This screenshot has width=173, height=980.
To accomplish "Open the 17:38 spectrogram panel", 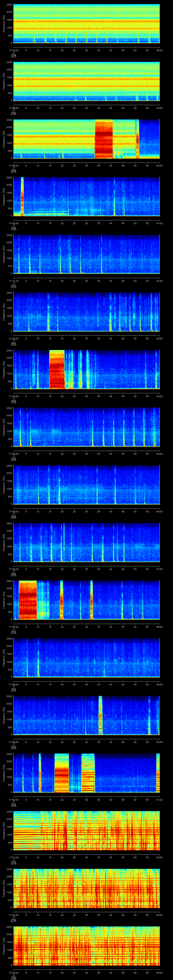I will click(x=86, y=81).
